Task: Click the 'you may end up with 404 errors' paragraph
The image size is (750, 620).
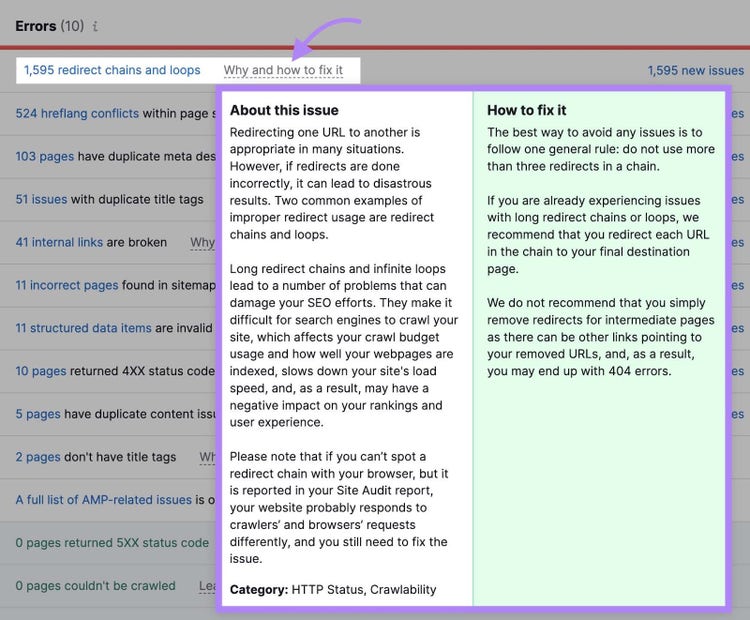Action: [x=601, y=337]
